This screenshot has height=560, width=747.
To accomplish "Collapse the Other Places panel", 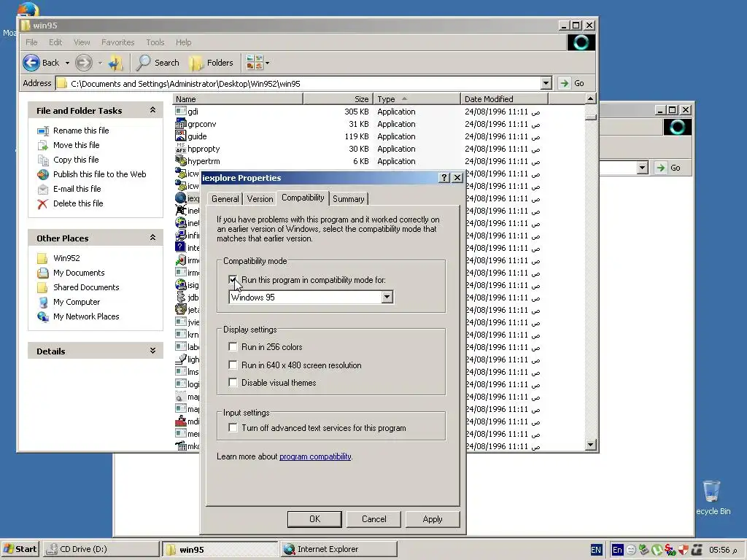I will (x=152, y=237).
